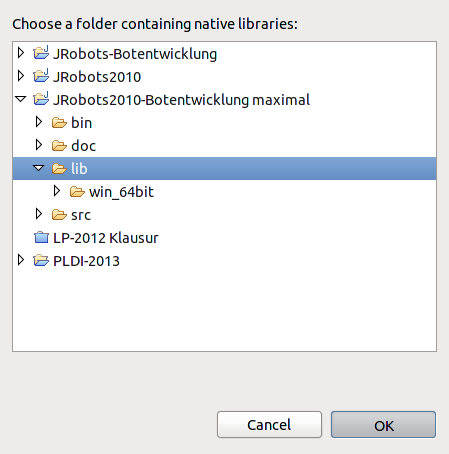
Task: Click the bin folder icon
Action: point(59,123)
